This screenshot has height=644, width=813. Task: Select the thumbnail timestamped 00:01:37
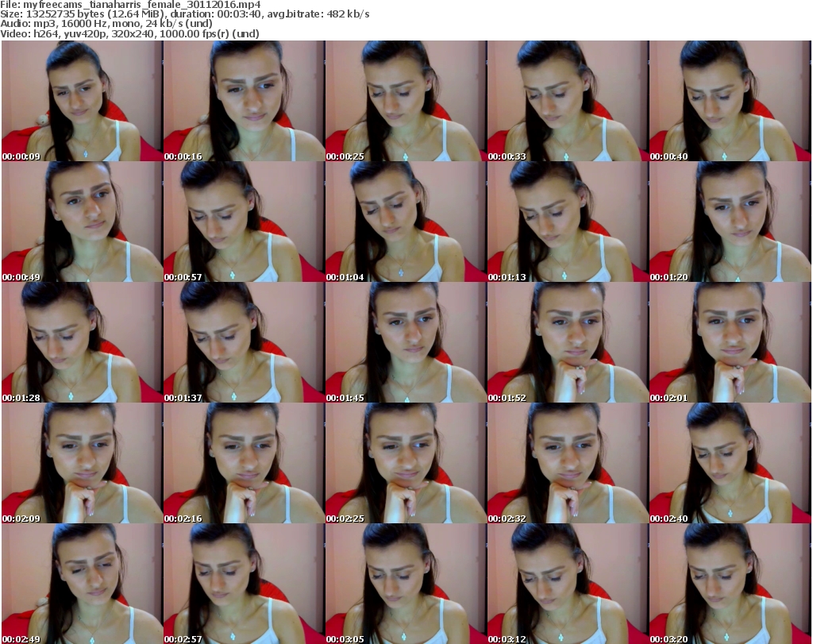pyautogui.click(x=245, y=343)
